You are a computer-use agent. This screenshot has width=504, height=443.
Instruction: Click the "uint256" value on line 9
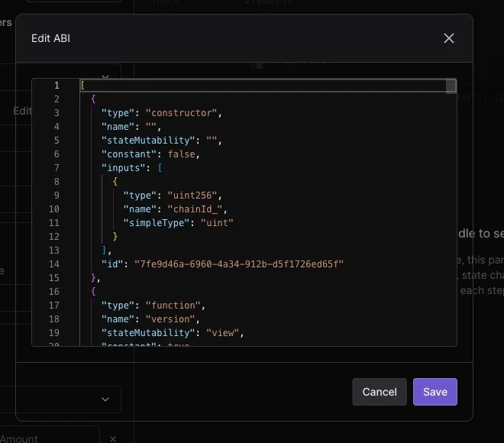(192, 196)
